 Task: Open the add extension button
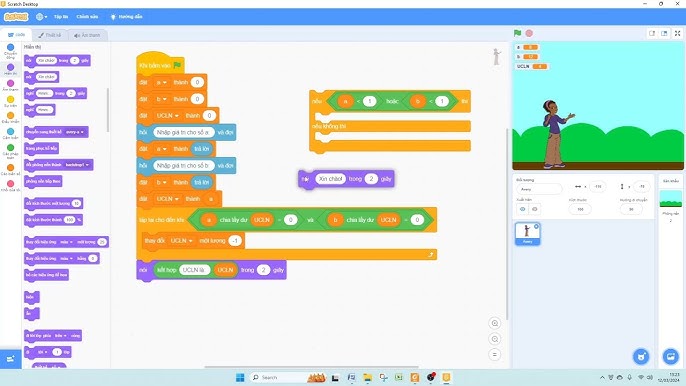pyautogui.click(x=10, y=359)
